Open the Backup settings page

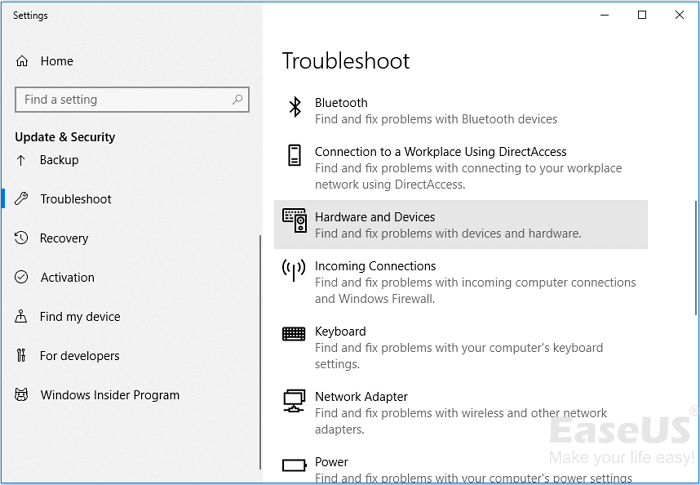(x=59, y=160)
